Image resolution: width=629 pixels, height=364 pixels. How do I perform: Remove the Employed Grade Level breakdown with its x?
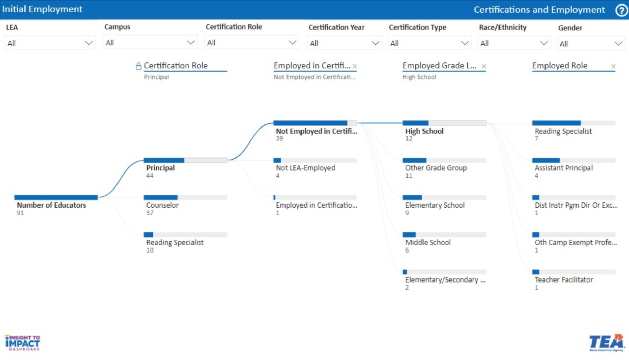484,66
